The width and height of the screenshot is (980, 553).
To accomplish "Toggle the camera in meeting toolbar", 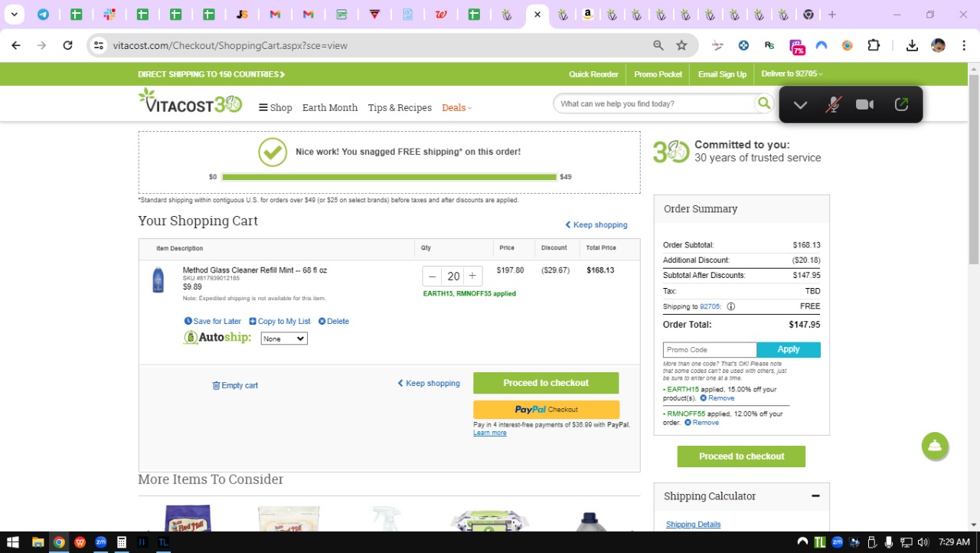I will 865,105.
